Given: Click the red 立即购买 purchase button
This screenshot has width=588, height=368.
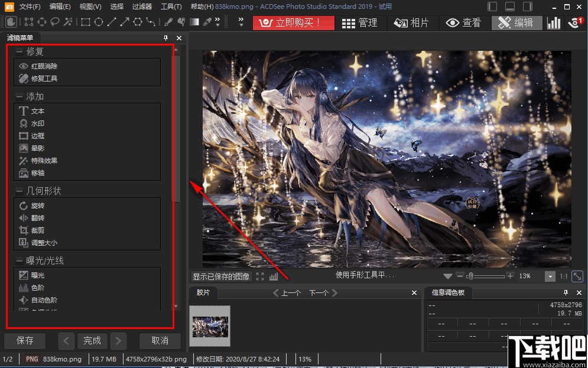Looking at the screenshot, I should (293, 23).
